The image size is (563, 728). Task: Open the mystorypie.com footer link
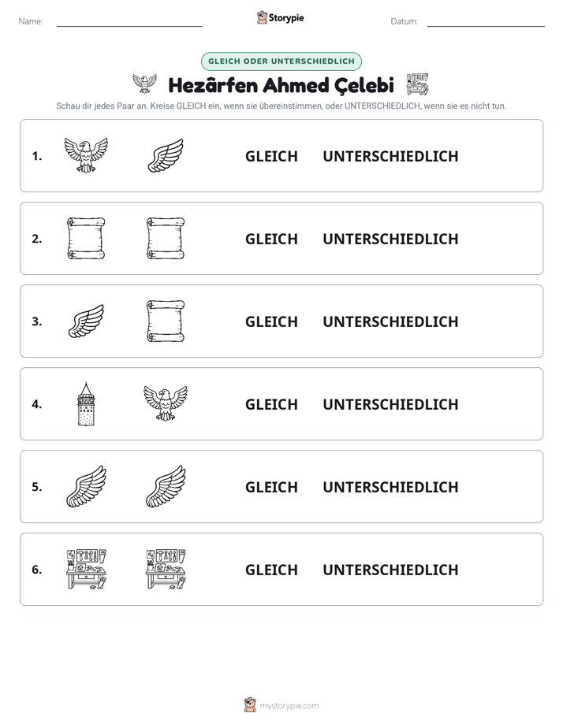pyautogui.click(x=289, y=706)
